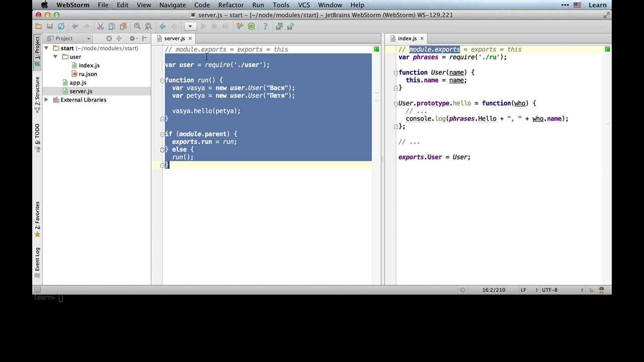This screenshot has width=644, height=362.
Task: Click the Open folder toolbar icon
Action: coord(39,26)
